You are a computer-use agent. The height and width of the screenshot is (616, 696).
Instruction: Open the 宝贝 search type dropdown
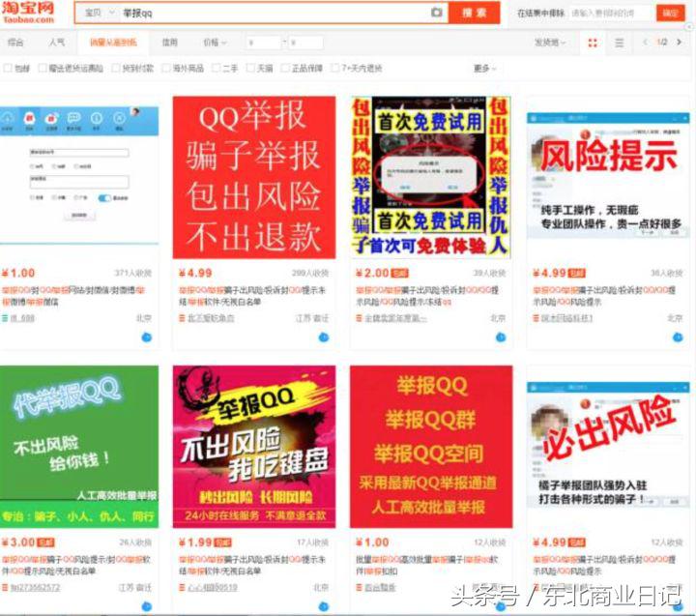pos(99,13)
